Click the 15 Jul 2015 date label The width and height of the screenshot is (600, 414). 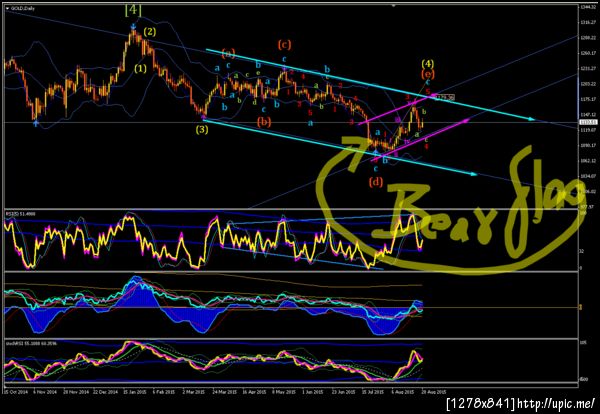373,392
